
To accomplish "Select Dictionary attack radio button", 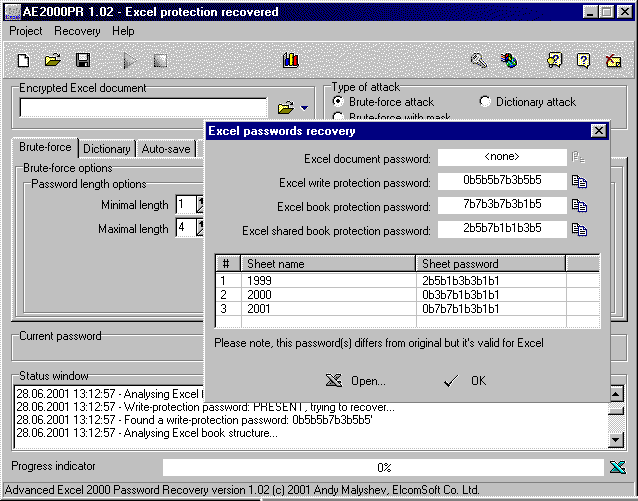I will 485,102.
